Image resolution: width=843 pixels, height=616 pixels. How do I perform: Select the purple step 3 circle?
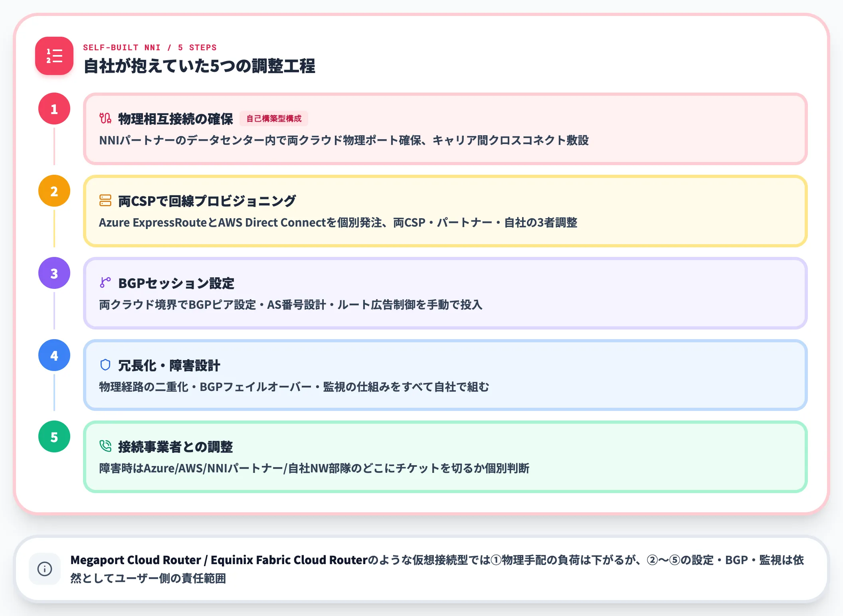54,273
